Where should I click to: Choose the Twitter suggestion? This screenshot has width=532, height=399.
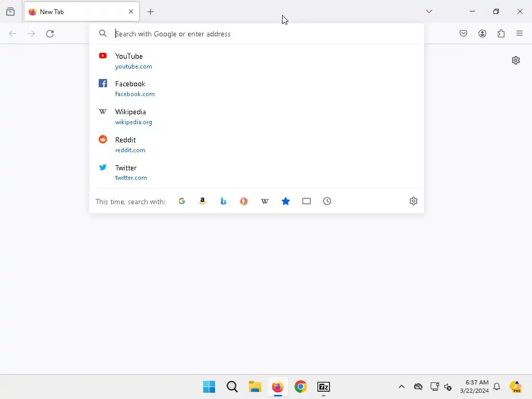coord(257,172)
